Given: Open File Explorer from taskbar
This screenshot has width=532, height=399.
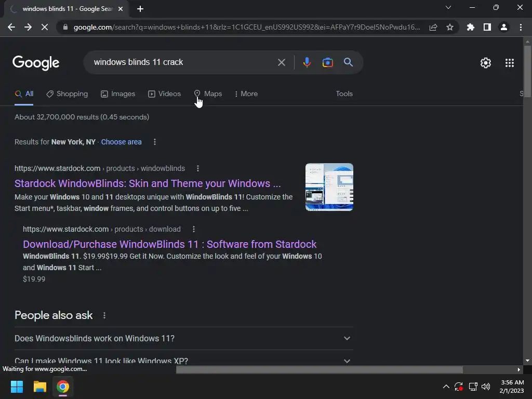Looking at the screenshot, I should point(39,387).
